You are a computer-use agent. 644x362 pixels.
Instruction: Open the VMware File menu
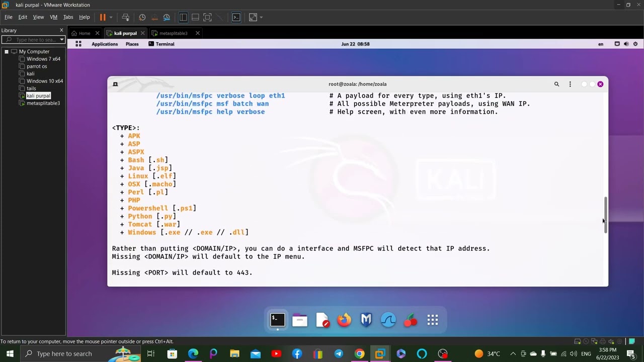(x=9, y=17)
